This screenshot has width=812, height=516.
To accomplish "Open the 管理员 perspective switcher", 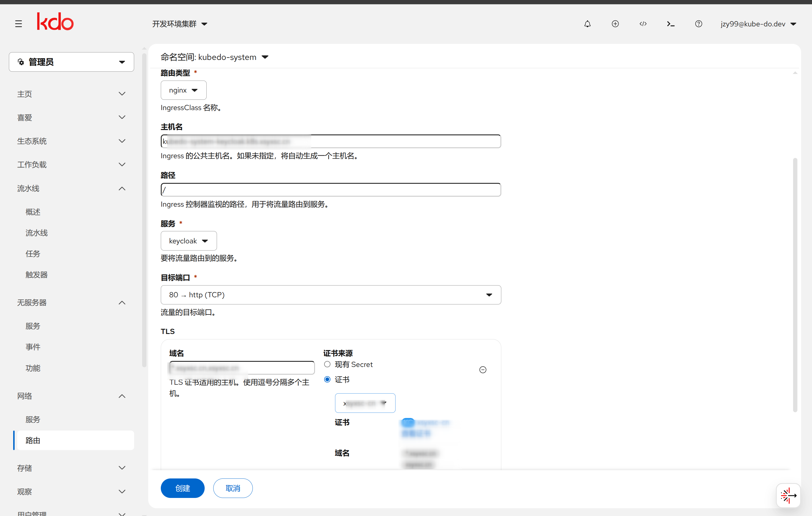I will pyautogui.click(x=71, y=62).
